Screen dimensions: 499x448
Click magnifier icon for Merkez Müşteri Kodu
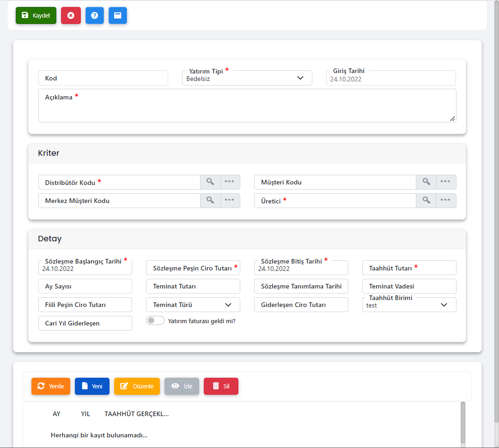click(x=210, y=201)
